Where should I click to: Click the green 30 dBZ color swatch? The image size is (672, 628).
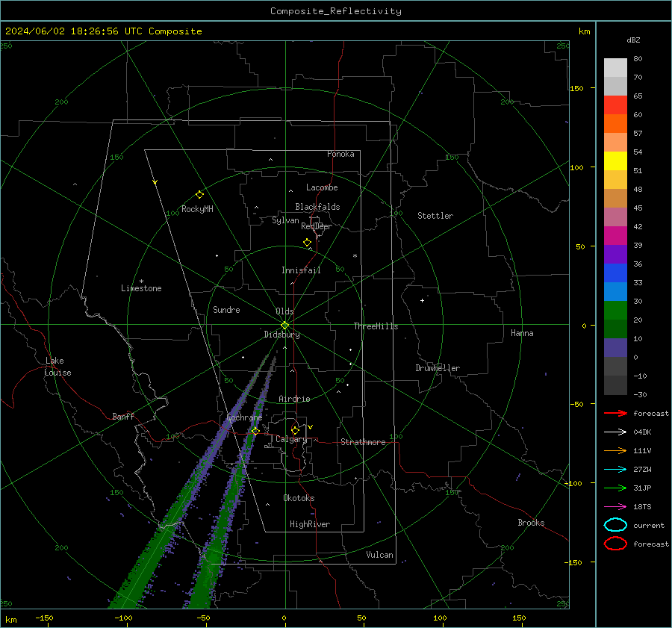point(615,310)
